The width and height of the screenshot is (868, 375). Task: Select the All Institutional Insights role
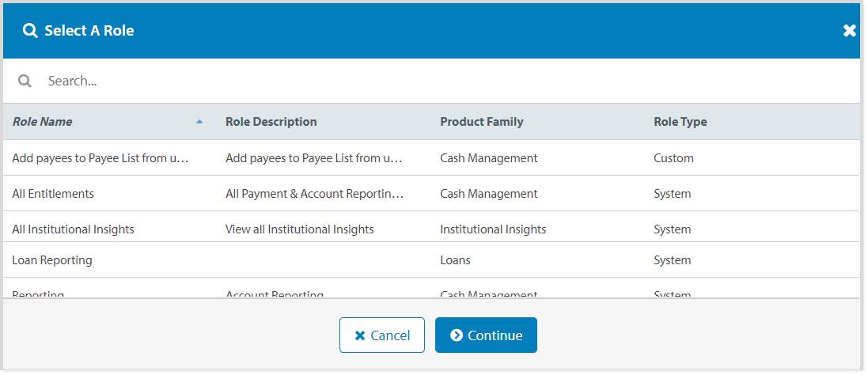(73, 229)
